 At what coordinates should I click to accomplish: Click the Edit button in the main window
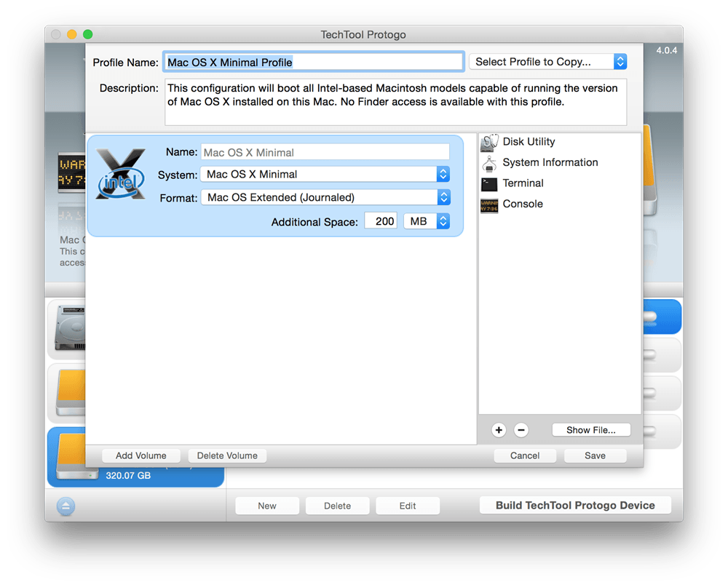407,506
